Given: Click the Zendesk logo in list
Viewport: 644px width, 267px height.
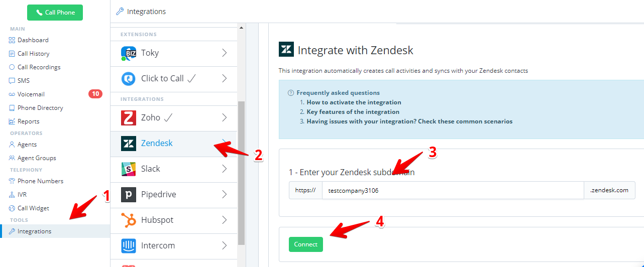Looking at the screenshot, I should (129, 144).
